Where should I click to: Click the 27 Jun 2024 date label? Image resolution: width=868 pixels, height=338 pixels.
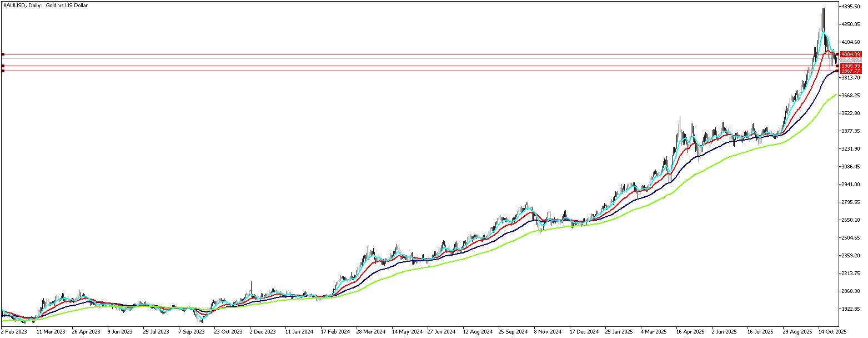click(441, 331)
